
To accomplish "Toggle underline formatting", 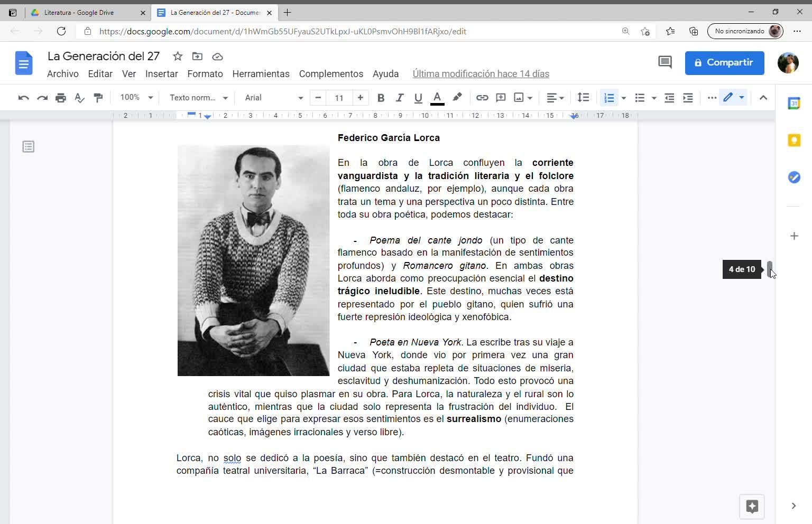I will (x=418, y=98).
